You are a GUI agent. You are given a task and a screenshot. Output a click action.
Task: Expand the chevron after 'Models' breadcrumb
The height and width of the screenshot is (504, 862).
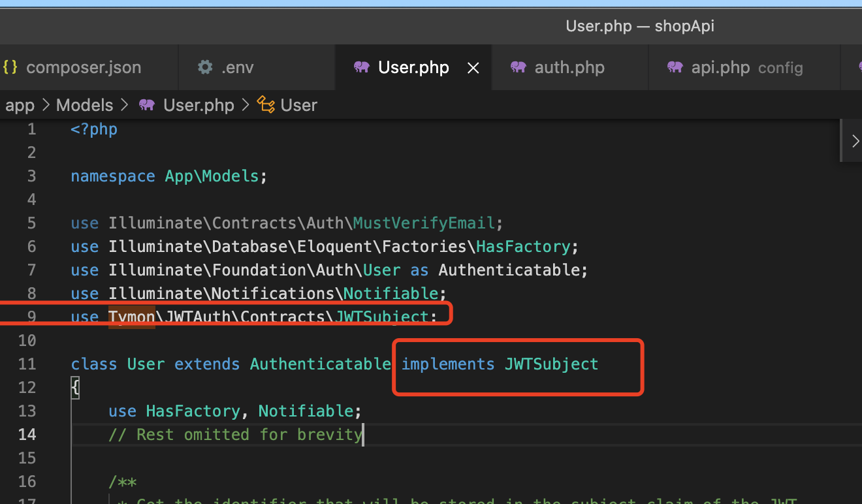pyautogui.click(x=124, y=105)
